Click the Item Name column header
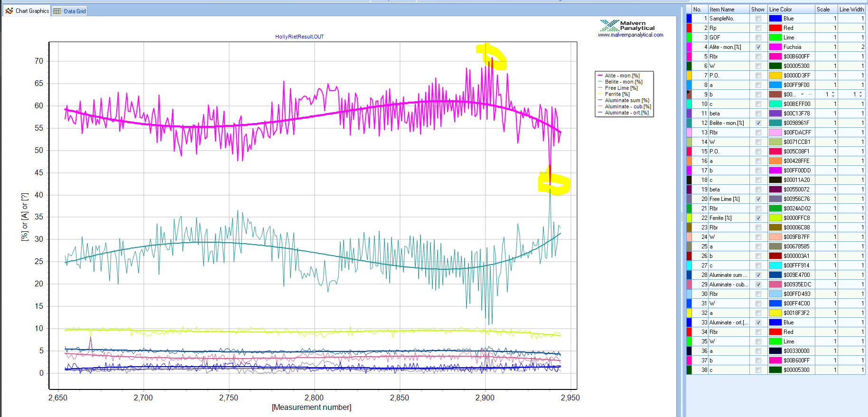This screenshot has height=417, width=868. point(729,9)
